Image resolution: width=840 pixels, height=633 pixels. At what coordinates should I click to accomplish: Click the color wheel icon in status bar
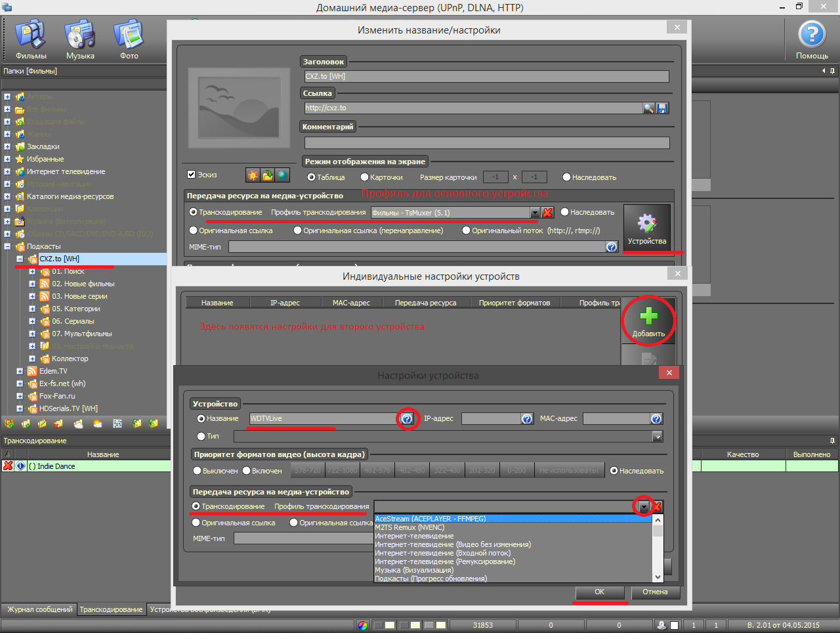pos(363,625)
